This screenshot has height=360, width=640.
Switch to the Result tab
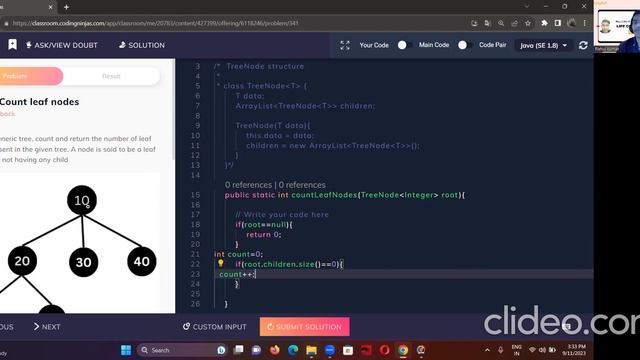tap(111, 76)
